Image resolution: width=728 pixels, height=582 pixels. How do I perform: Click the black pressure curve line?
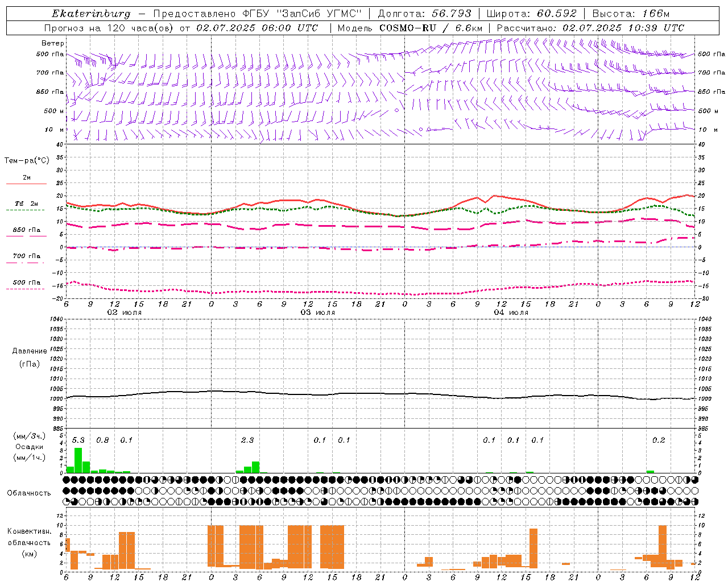(x=381, y=393)
